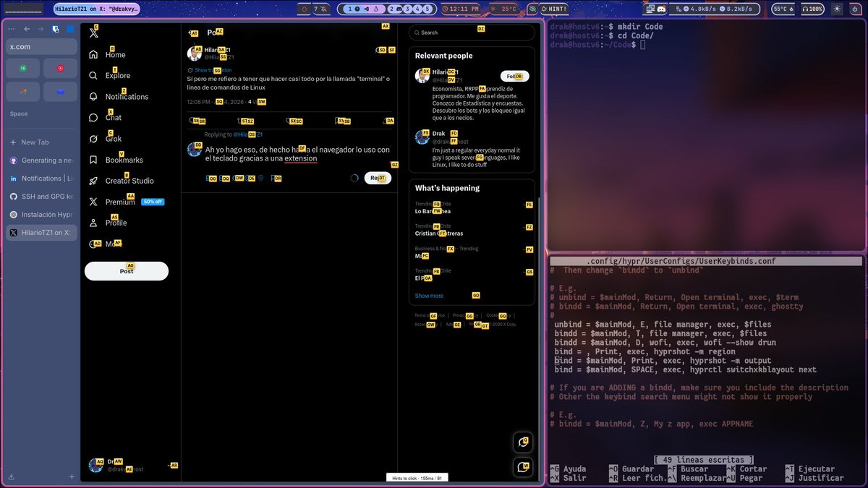Click the X Search field

[472, 33]
